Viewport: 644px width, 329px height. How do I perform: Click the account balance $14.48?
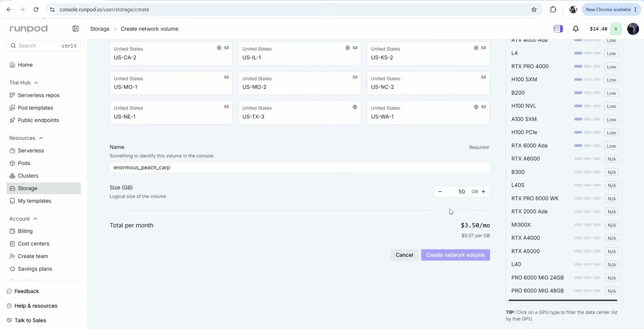pos(598,29)
